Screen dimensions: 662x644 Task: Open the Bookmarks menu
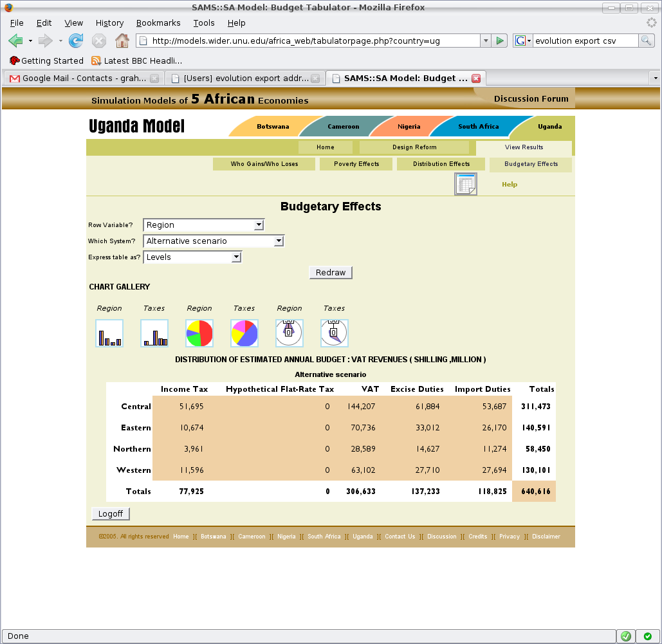click(158, 23)
